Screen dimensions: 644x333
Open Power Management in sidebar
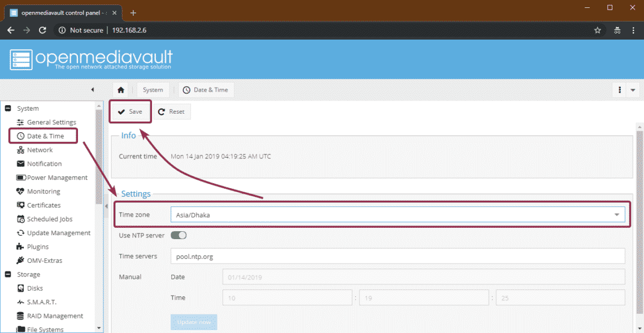(56, 178)
